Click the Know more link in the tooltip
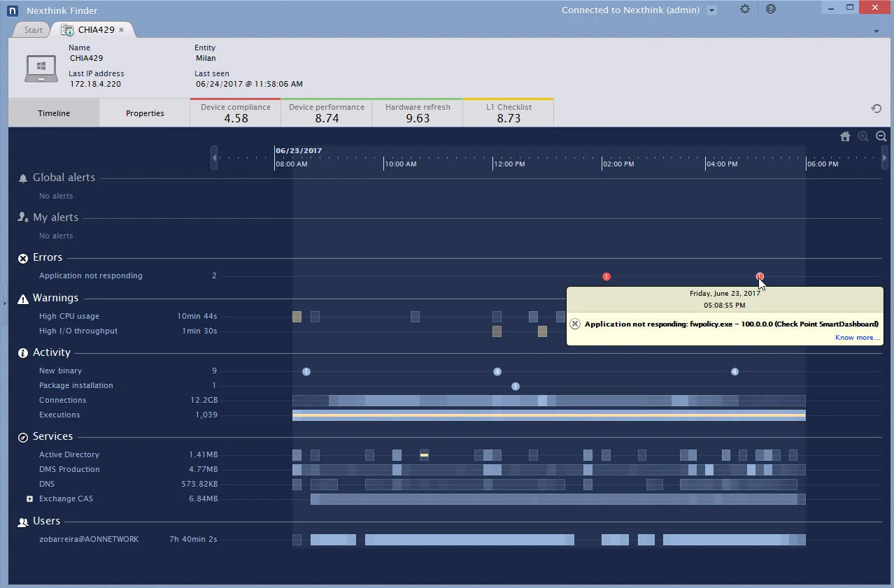 pyautogui.click(x=856, y=337)
